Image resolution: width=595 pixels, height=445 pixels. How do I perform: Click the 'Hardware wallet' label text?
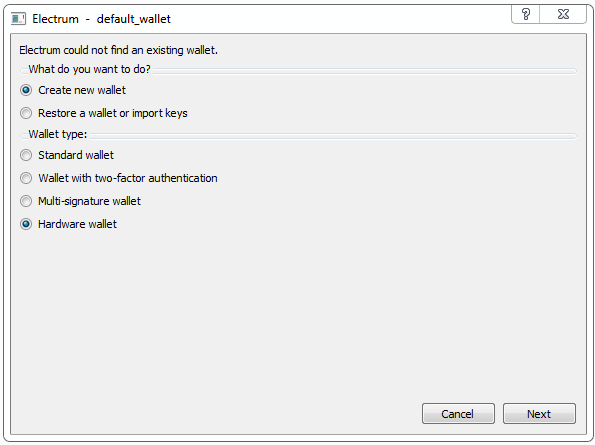coord(77,224)
